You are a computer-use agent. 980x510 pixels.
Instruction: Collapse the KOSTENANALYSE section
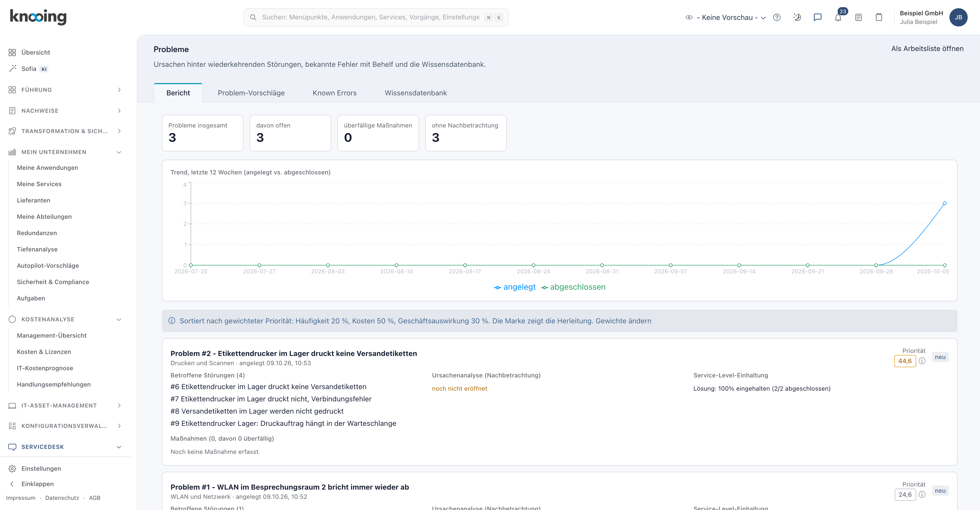65,319
